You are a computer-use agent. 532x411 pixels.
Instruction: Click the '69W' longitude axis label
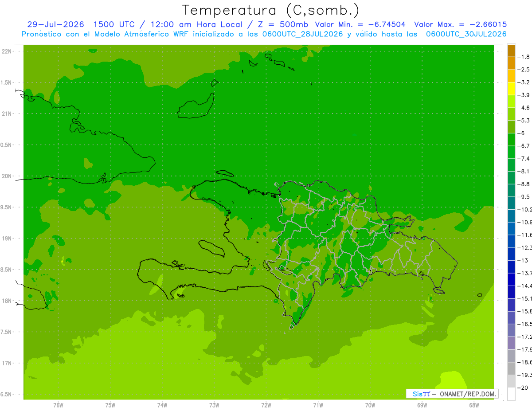(422, 405)
